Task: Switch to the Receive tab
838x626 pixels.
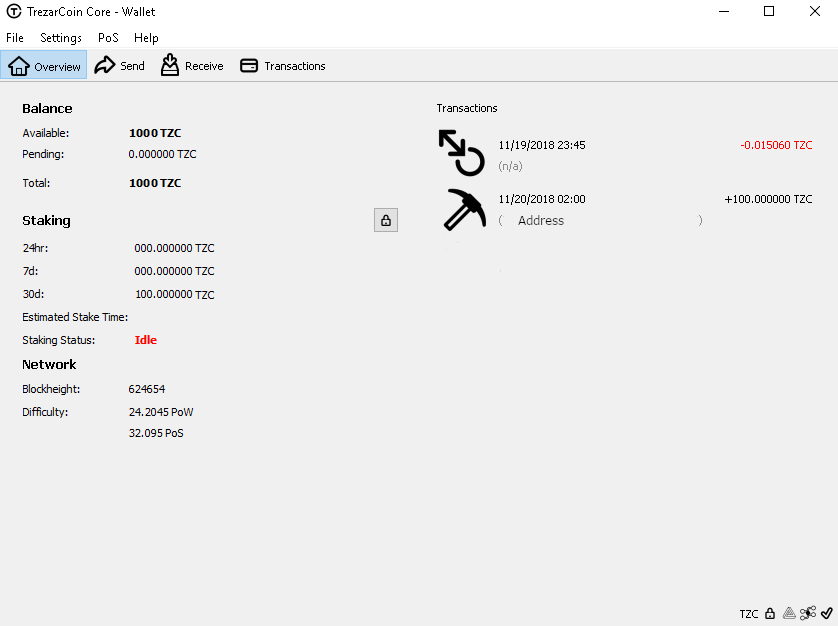Action: coord(192,66)
